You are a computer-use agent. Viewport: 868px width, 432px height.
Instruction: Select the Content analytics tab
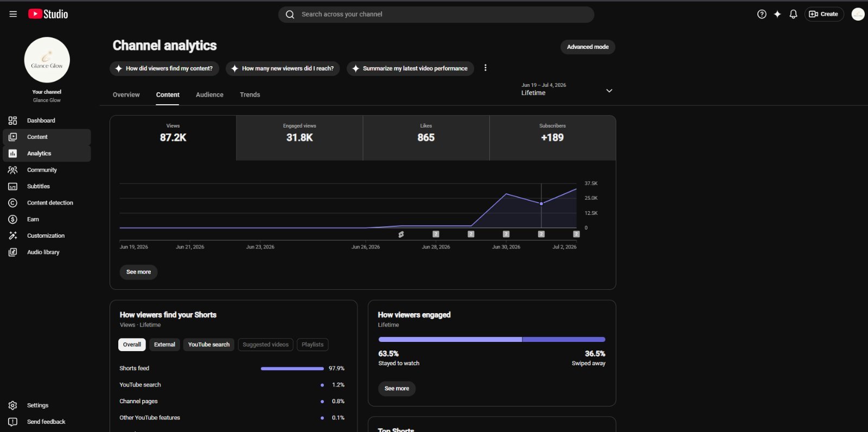[168, 95]
